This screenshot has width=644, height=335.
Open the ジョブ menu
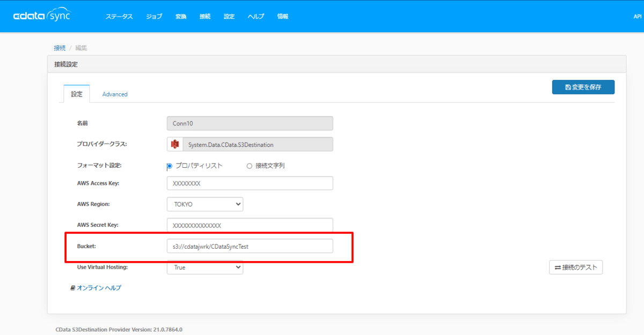coord(154,17)
